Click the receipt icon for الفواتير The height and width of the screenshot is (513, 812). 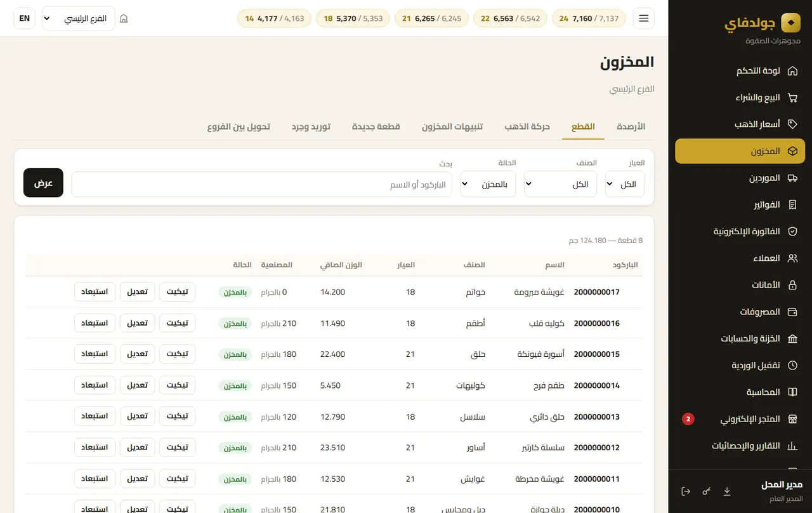(792, 205)
